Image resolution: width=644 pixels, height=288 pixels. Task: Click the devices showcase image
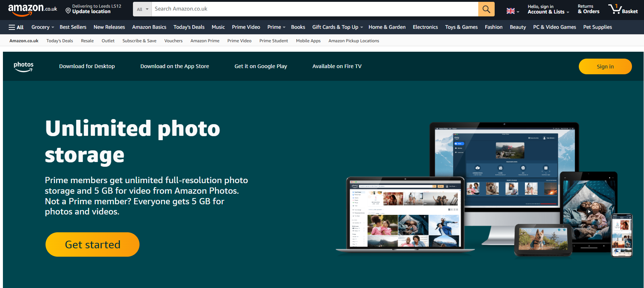coord(484,189)
